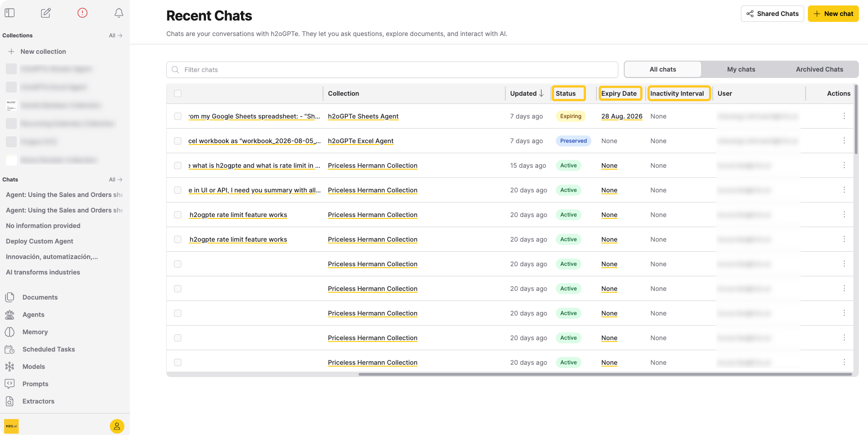Open the red alert warning icon
Viewport: 868px width, 435px height.
[x=82, y=13]
